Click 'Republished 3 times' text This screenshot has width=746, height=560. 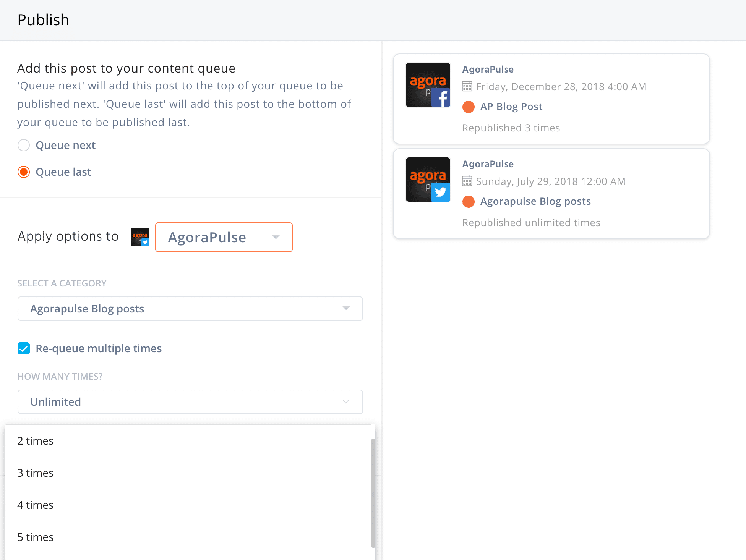pos(511,128)
